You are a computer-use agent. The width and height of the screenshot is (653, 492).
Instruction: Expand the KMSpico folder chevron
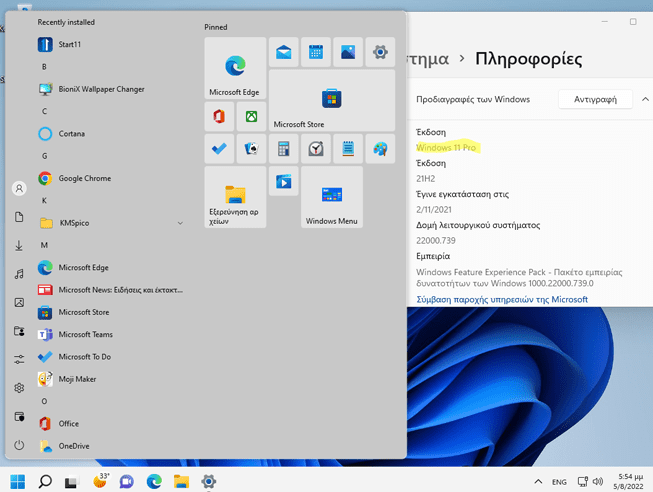tap(180, 223)
